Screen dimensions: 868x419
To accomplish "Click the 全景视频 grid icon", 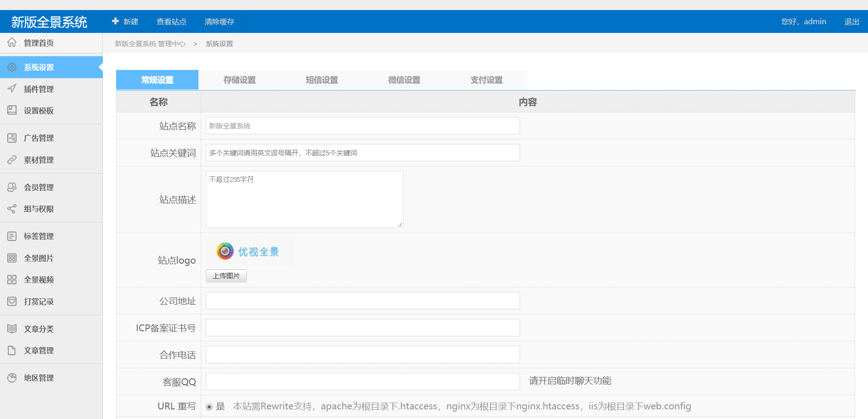I will [12, 280].
